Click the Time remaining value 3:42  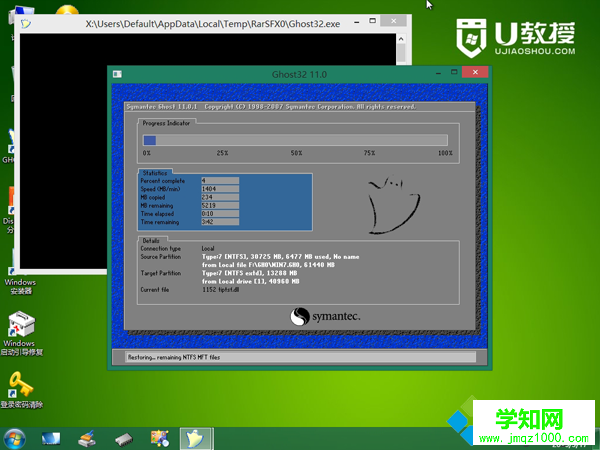[220, 222]
